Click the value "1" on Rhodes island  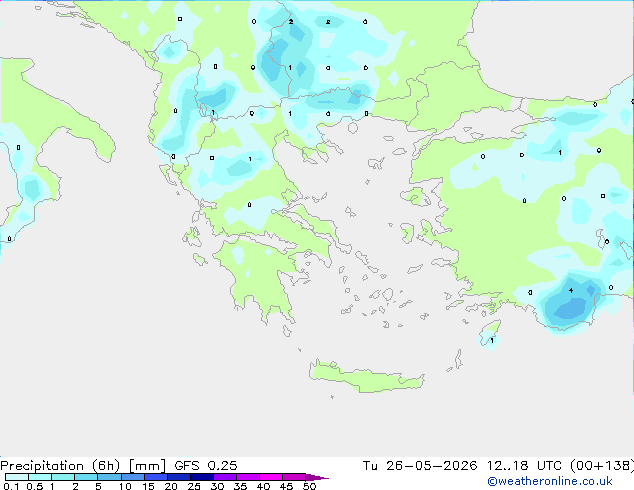coord(492,340)
